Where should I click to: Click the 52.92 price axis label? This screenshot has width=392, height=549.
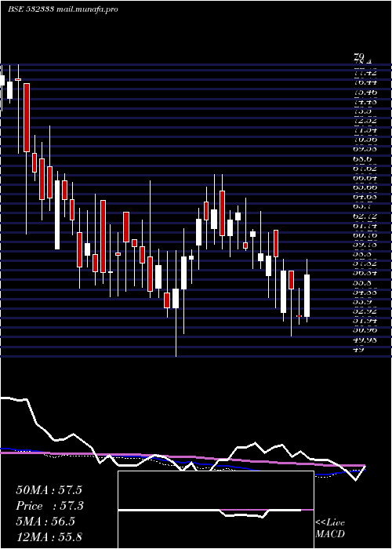(365, 311)
